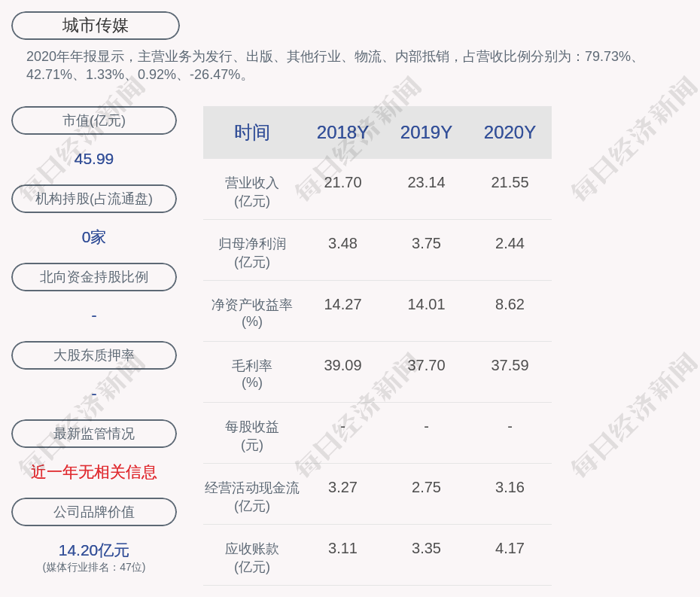Click the 时间 table header

(252, 132)
